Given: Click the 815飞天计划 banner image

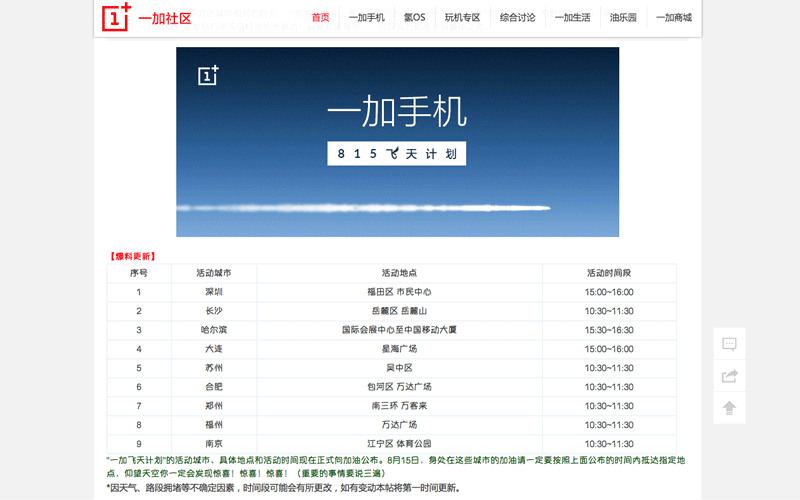Looking at the screenshot, I should coord(397,142).
